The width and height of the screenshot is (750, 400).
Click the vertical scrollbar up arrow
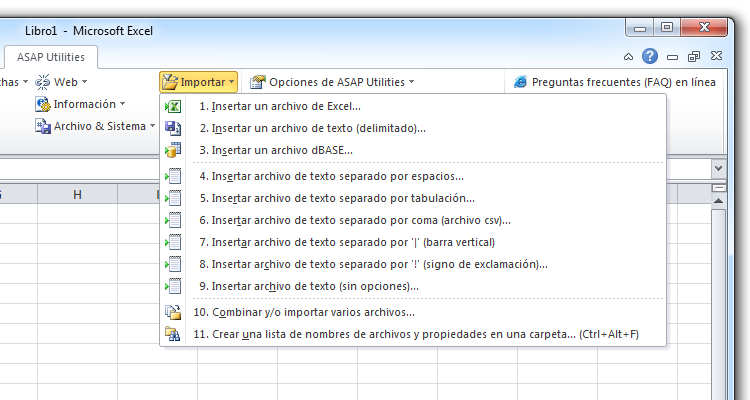click(x=718, y=201)
